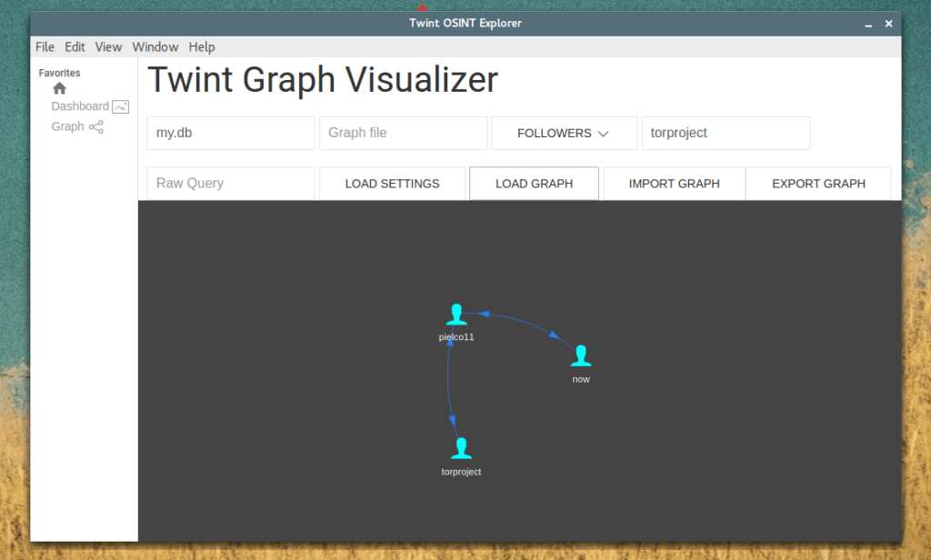931x560 pixels.
Task: Click the torproject username text field
Action: (726, 133)
